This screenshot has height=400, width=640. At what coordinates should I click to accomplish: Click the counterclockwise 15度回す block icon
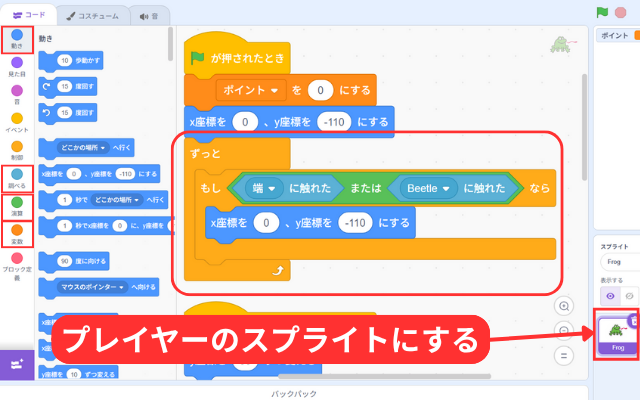tap(47, 112)
